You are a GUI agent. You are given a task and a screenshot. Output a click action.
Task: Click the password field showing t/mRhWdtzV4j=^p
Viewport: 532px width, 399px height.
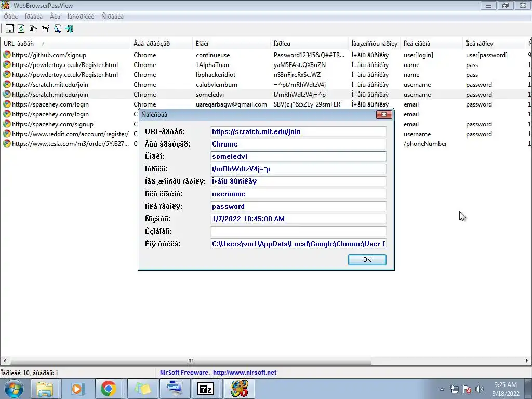298,169
